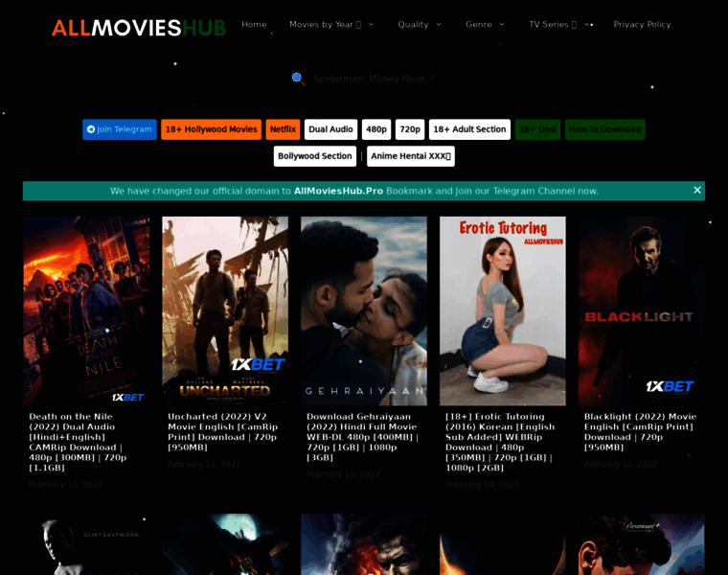Image resolution: width=728 pixels, height=575 pixels.
Task: Open the Paramount+ poster thumbnail
Action: 642,544
